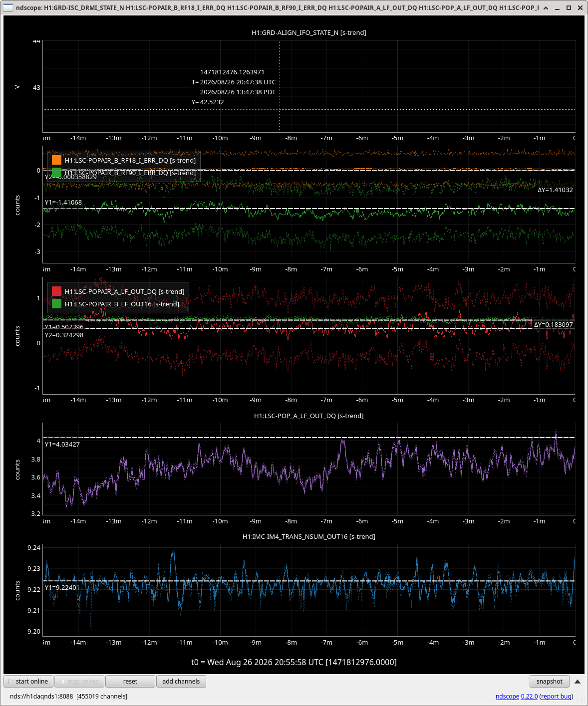Click the window menu icon in the title bar
Screen dimensions: 588x706
click(8, 7)
